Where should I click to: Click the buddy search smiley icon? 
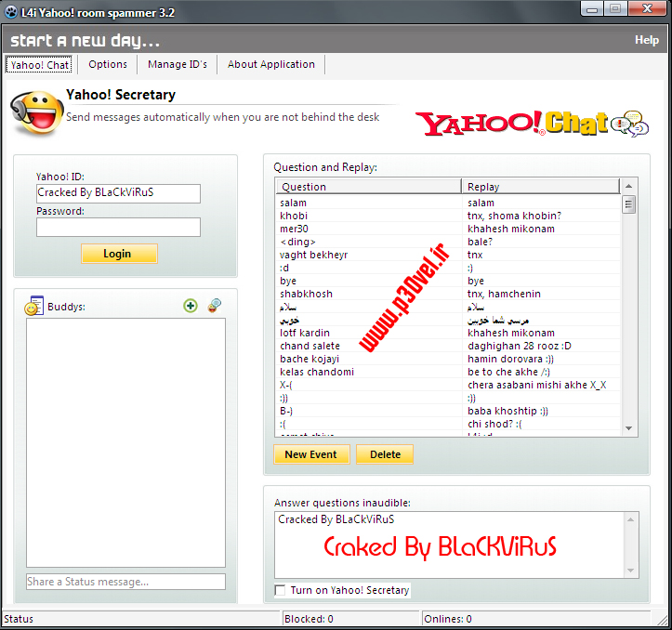click(215, 306)
